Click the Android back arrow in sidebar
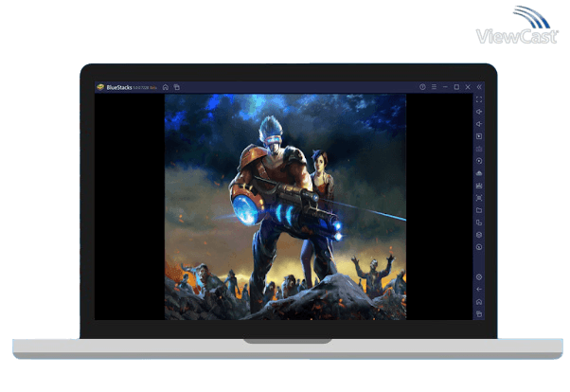The image size is (570, 392). 479,290
